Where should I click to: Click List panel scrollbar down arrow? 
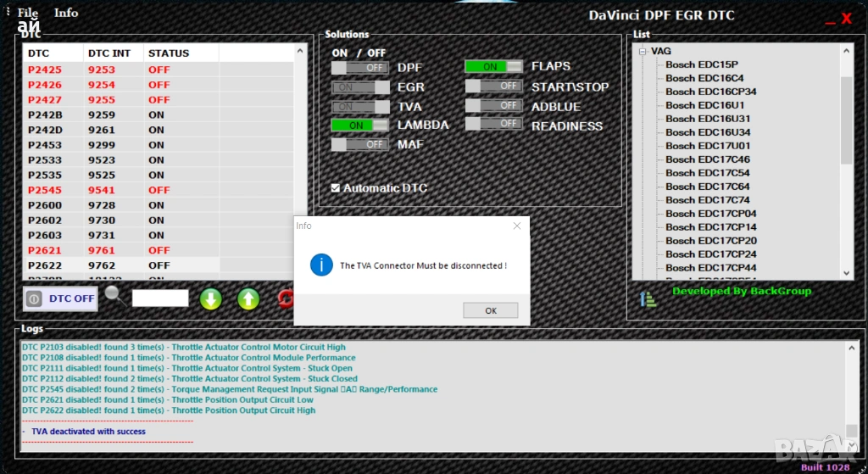847,273
